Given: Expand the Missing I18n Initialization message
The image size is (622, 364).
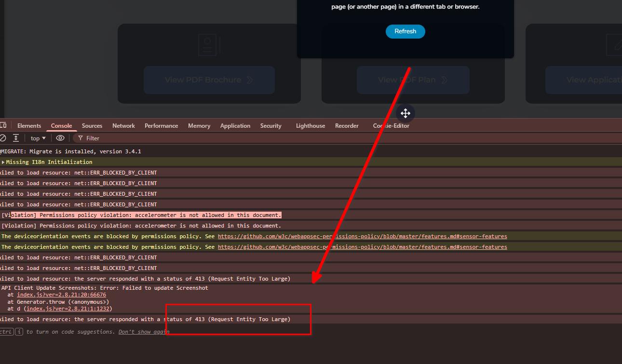Looking at the screenshot, I should coord(3,162).
